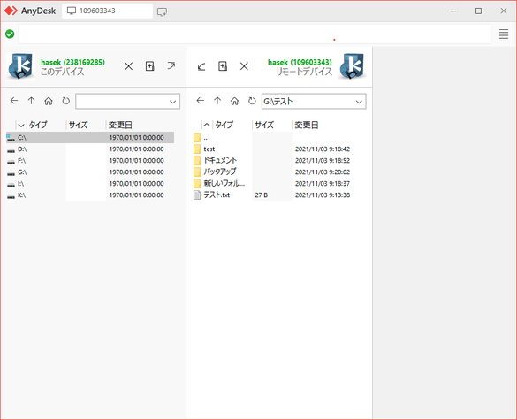Create new folder on this device panel

pos(149,66)
